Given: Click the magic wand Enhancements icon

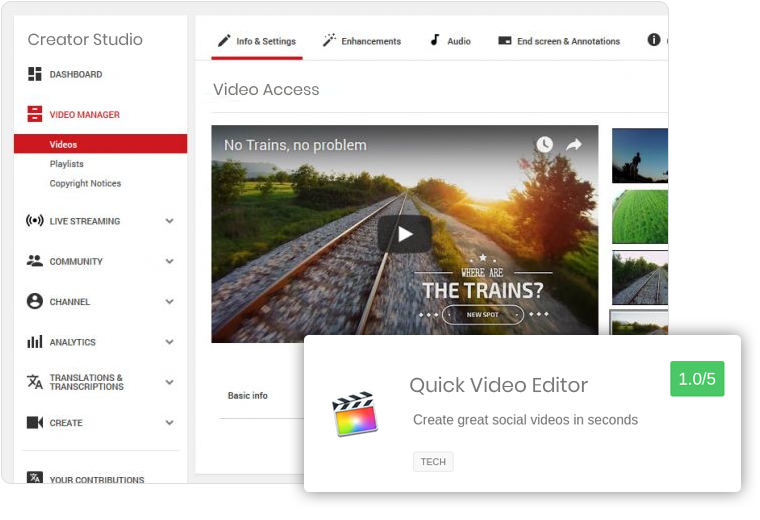Looking at the screenshot, I should 329,40.
